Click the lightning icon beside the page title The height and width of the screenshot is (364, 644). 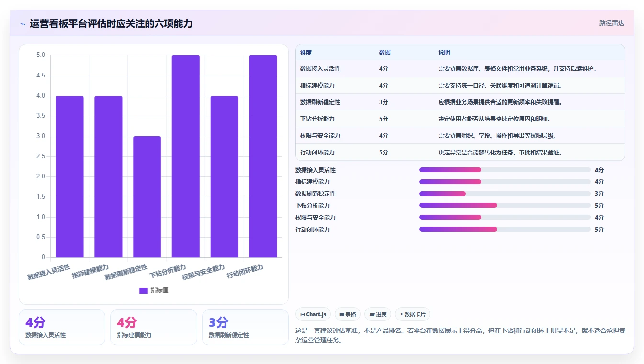click(23, 23)
